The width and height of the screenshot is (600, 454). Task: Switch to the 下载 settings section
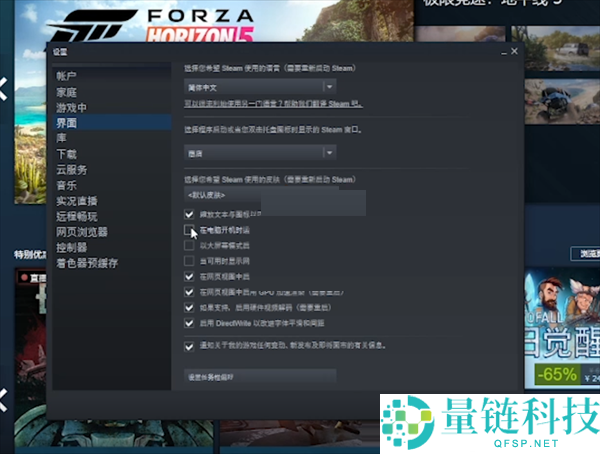tap(66, 154)
